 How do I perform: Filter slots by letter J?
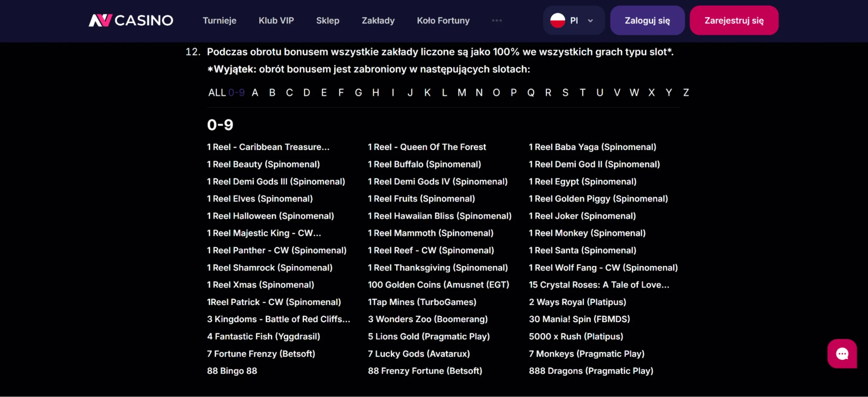(410, 93)
